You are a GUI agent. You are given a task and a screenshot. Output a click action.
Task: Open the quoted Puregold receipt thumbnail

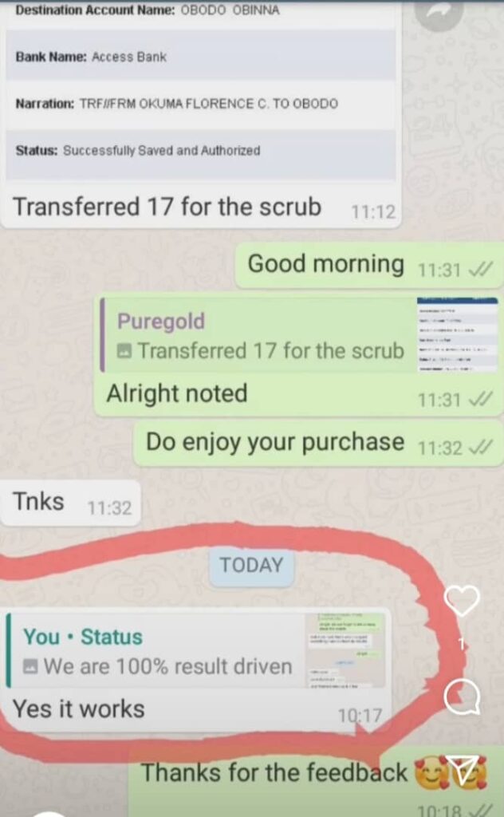tap(458, 335)
